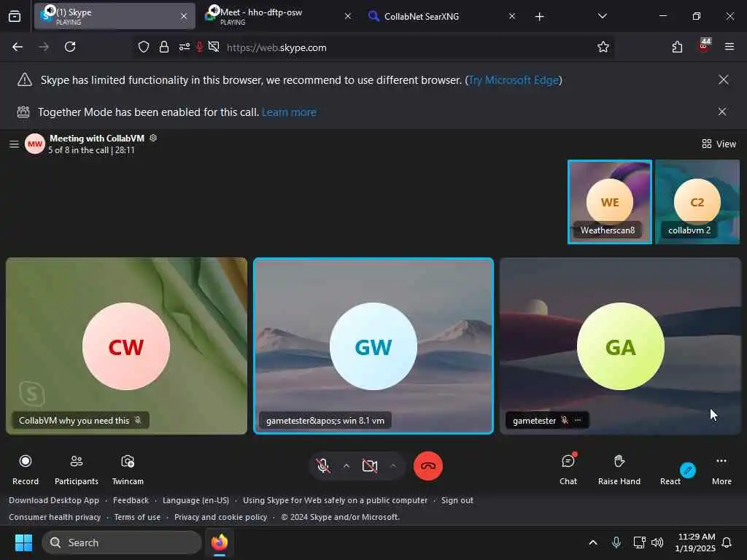747x560 pixels.
Task: Bookmark this page with the star
Action: [603, 47]
